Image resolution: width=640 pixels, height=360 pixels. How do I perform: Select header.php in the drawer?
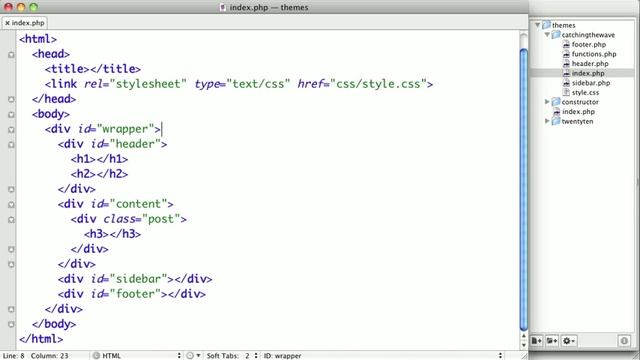pos(590,64)
